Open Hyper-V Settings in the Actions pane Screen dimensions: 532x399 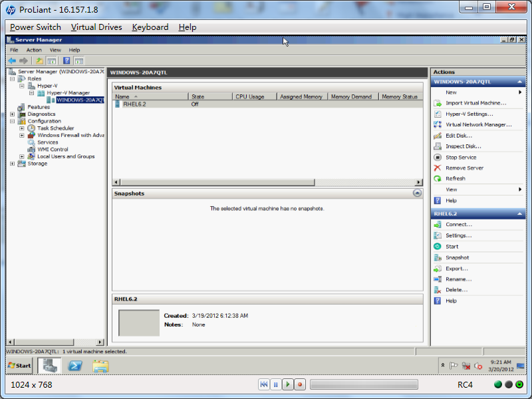point(469,114)
